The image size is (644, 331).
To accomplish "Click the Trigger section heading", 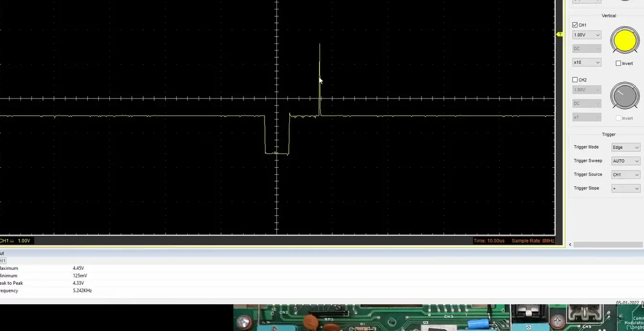I will 609,135.
